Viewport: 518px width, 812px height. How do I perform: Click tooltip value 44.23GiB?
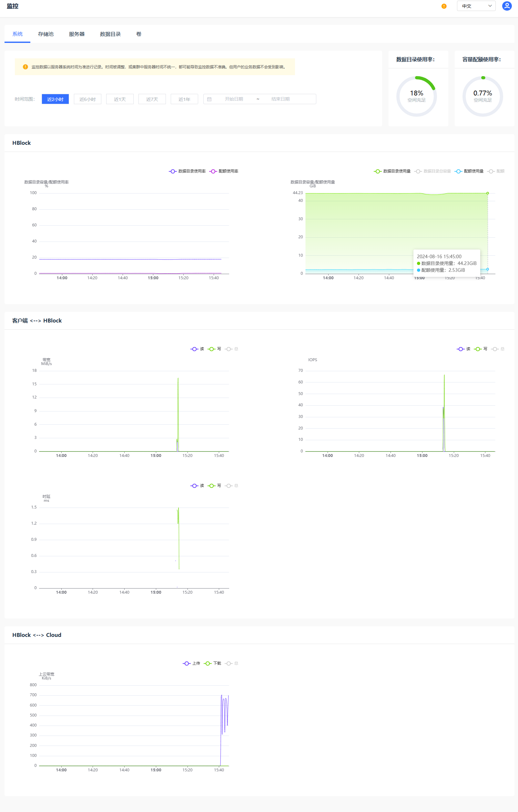467,263
